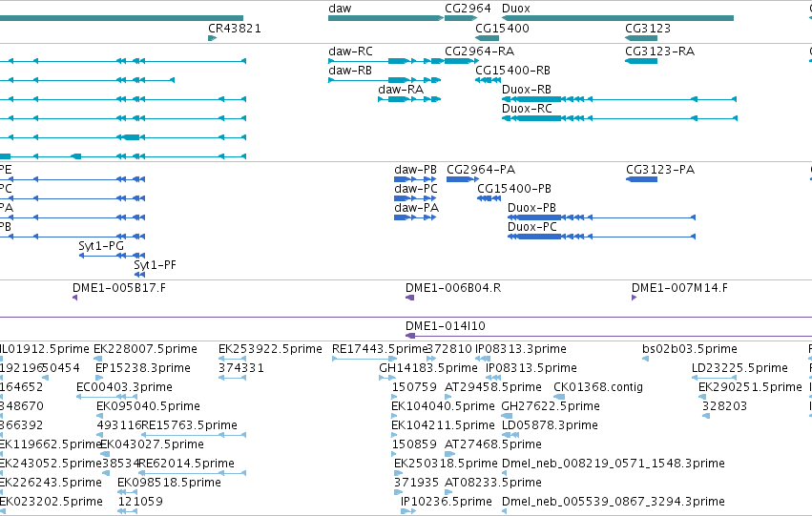The image size is (812, 516).
Task: Select transcript CG3123-RA
Action: (641, 61)
